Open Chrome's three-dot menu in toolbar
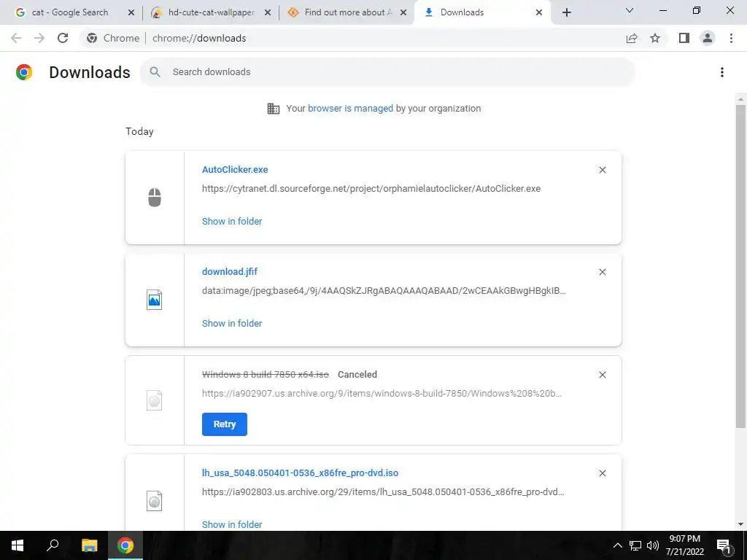The width and height of the screenshot is (747, 560). click(731, 38)
